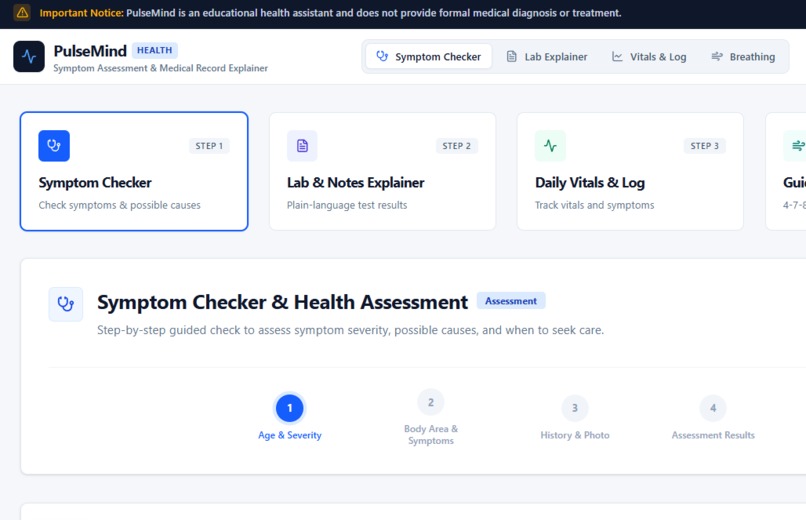
Task: Click 'Check symptoms & possible causes' text
Action: [120, 205]
